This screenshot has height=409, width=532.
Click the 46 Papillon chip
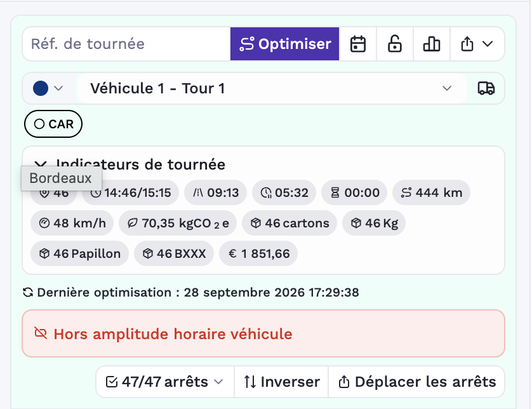pos(80,253)
